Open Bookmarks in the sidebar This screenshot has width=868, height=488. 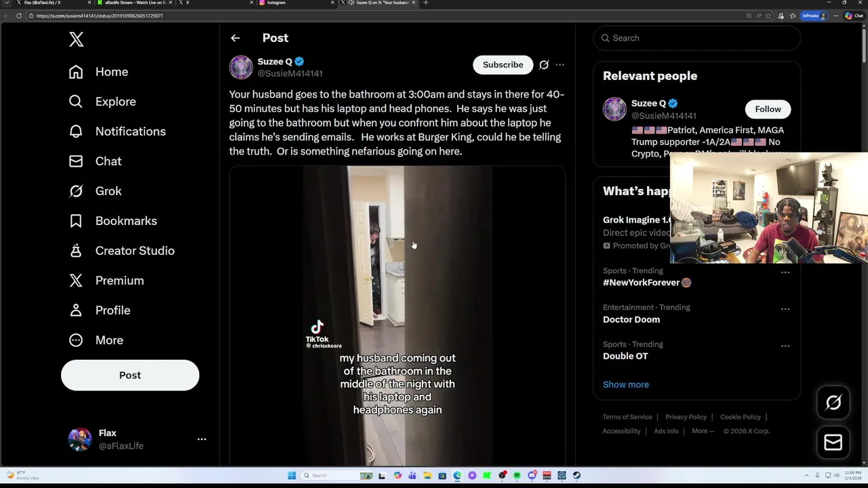113,221
